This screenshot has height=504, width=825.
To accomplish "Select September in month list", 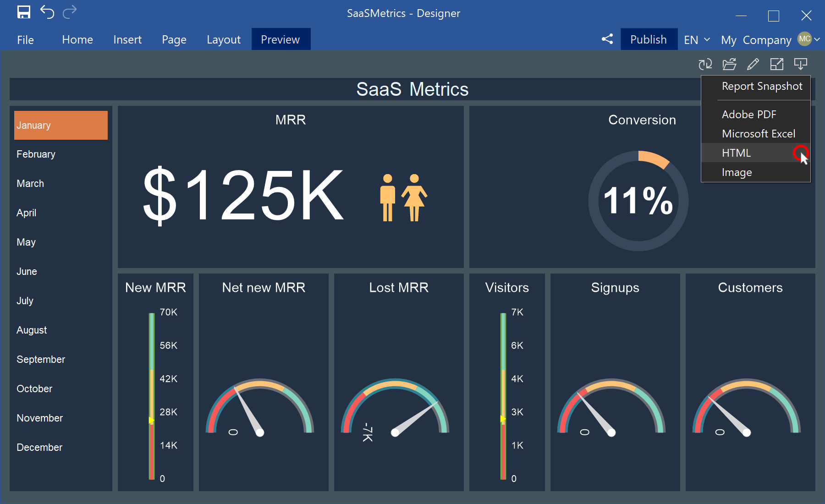I will 61,360.
